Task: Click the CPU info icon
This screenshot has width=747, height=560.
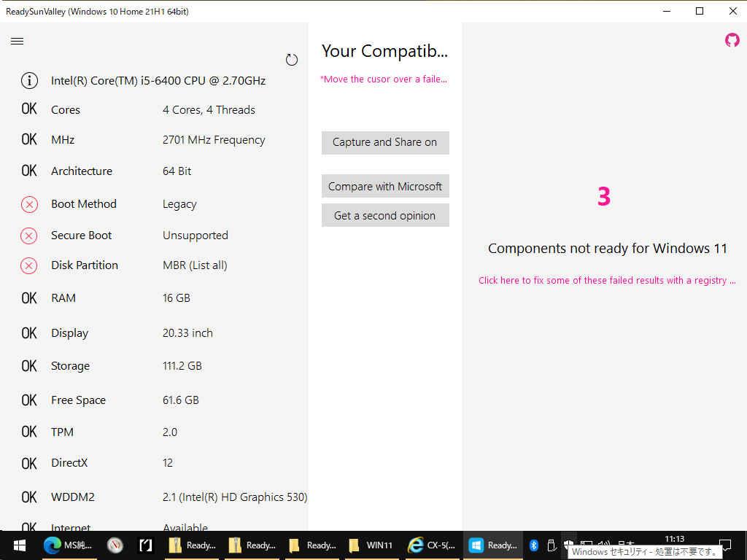Action: (x=29, y=80)
